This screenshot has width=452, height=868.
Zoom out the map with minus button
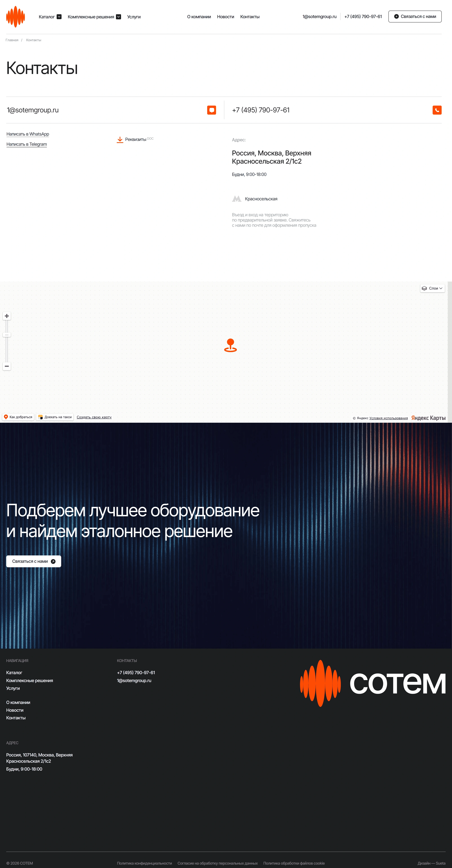7,366
